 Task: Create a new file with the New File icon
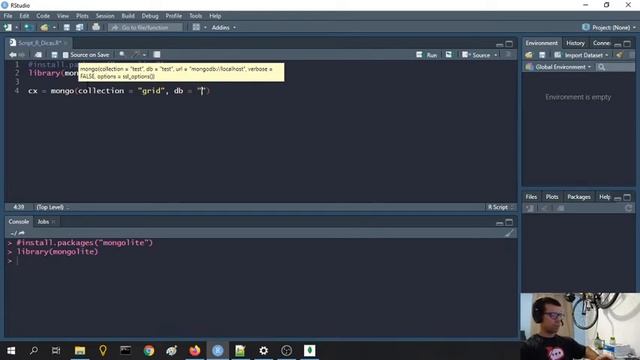8,27
